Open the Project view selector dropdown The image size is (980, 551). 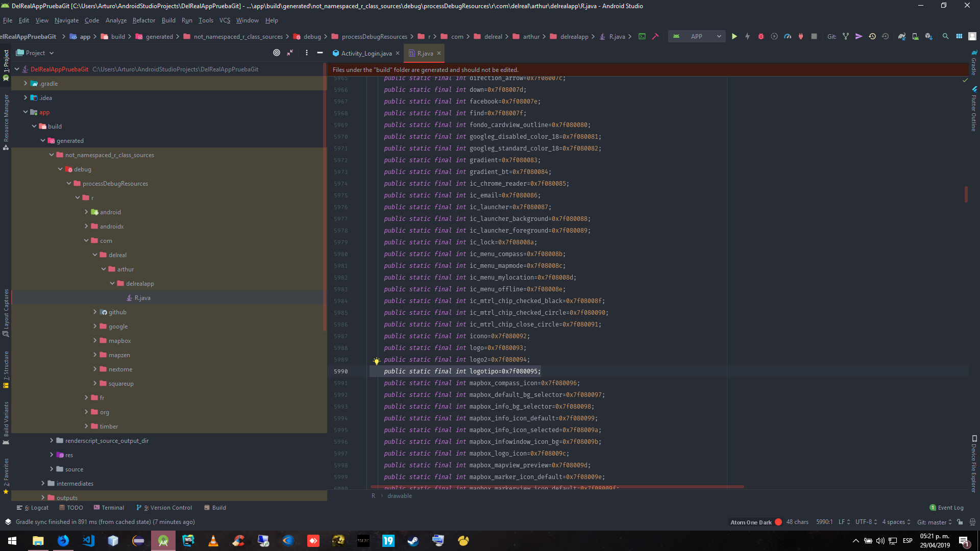(35, 53)
